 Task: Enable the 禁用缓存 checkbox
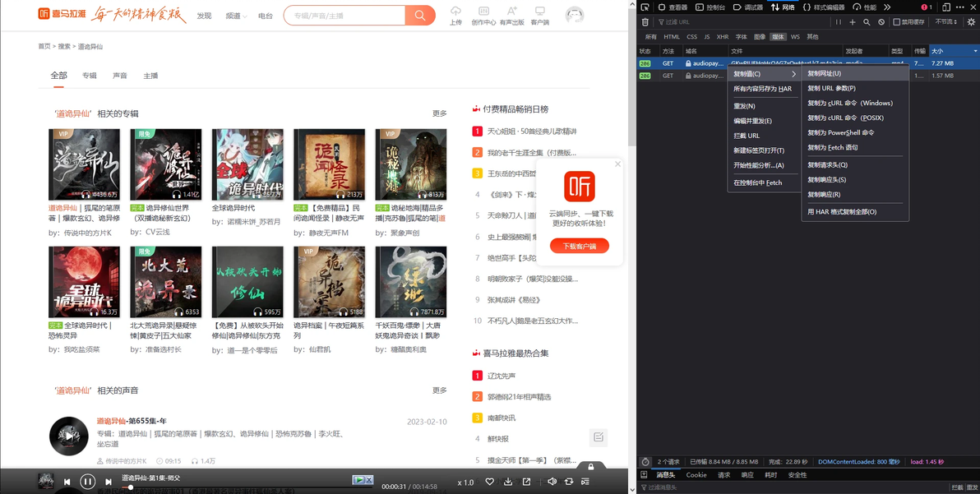pos(897,22)
